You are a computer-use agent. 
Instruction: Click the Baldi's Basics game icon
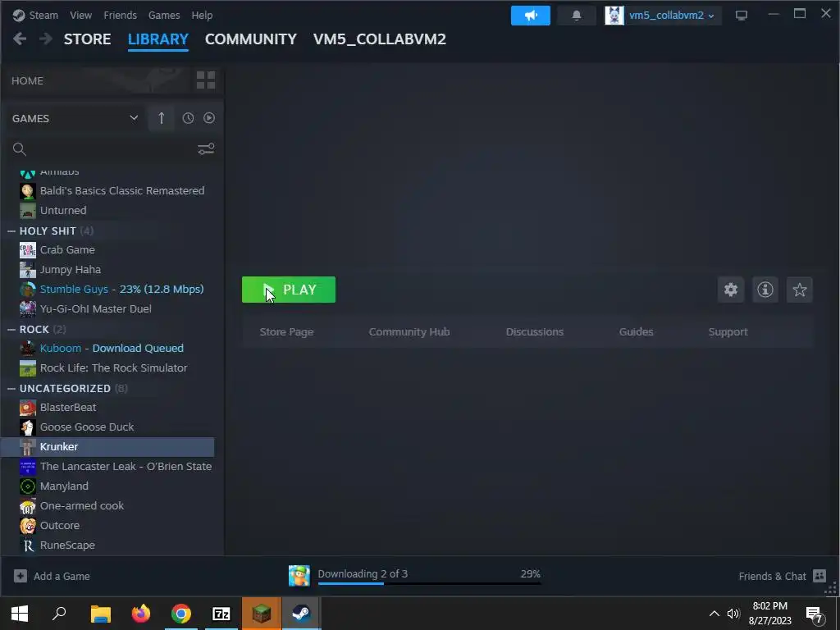[x=27, y=190]
